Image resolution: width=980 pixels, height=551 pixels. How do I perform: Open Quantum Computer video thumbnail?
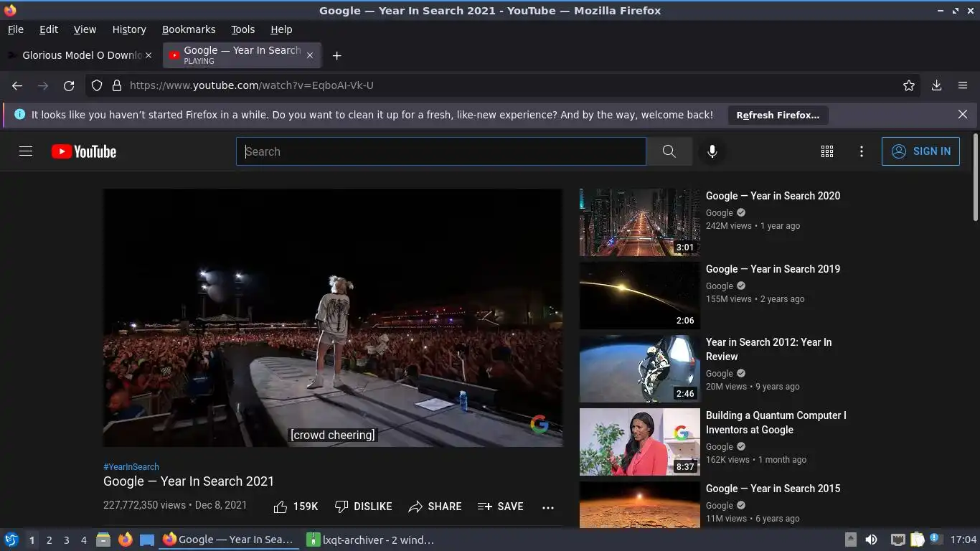pyautogui.click(x=640, y=442)
